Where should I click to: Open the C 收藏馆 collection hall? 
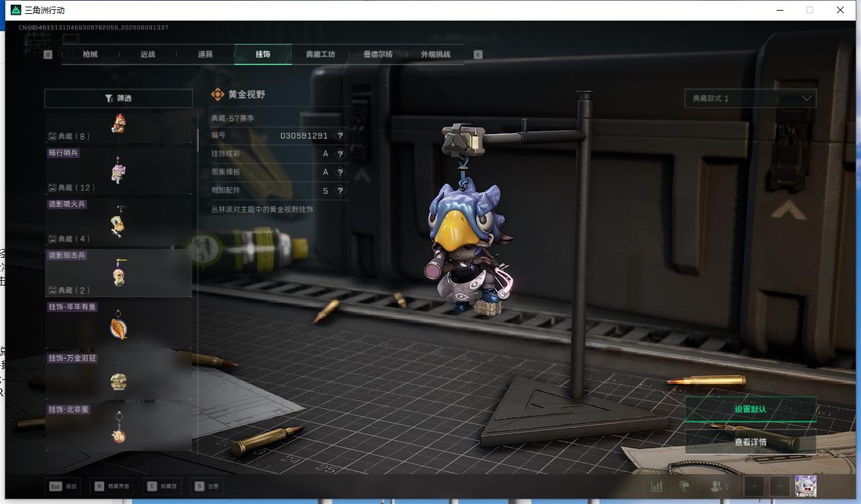(163, 486)
